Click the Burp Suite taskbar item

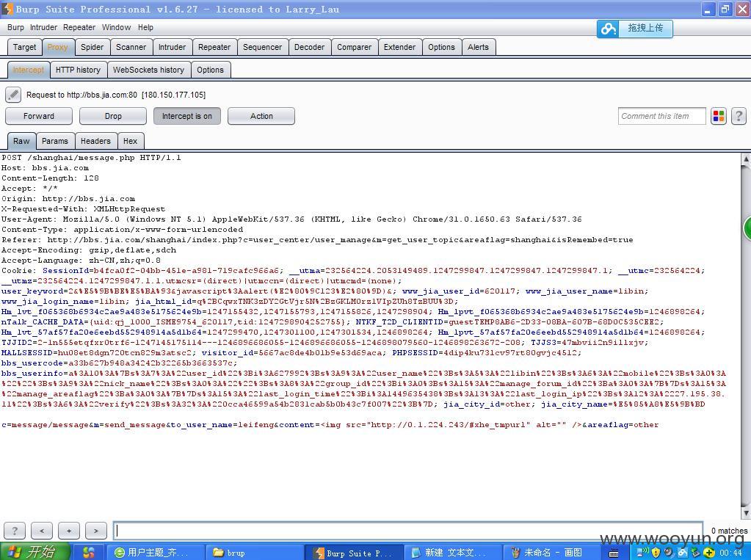(x=353, y=553)
